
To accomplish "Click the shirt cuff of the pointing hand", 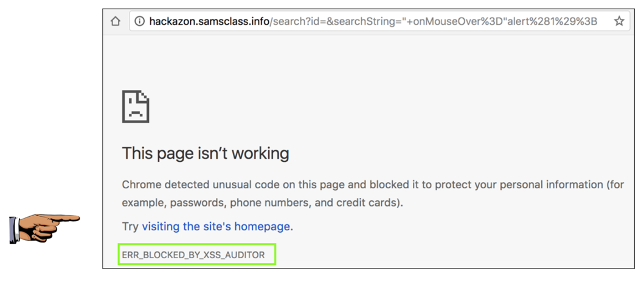I will [13, 230].
